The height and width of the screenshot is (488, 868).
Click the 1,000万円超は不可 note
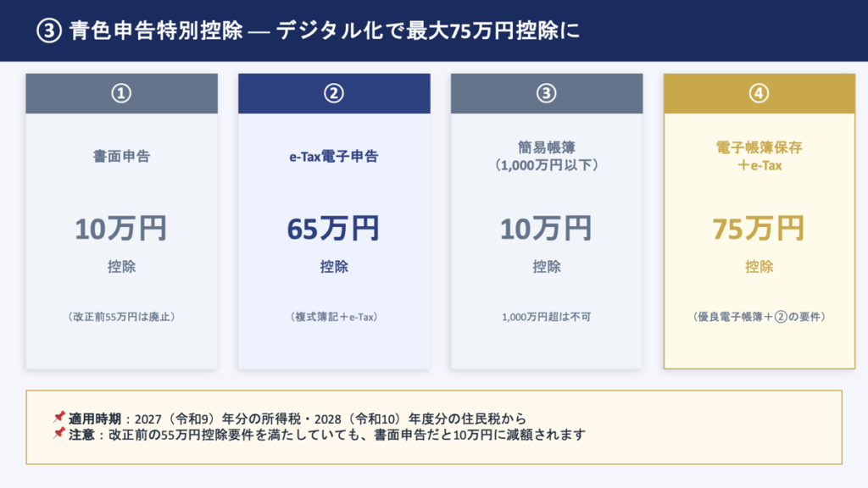click(x=547, y=317)
